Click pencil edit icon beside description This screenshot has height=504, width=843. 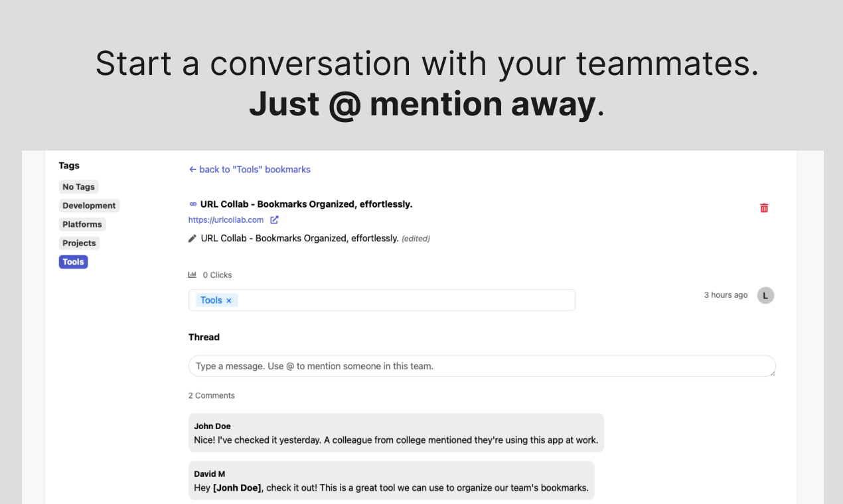[192, 238]
